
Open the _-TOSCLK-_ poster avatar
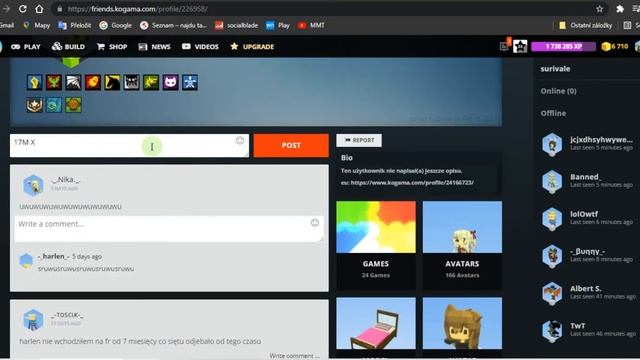tap(33, 320)
